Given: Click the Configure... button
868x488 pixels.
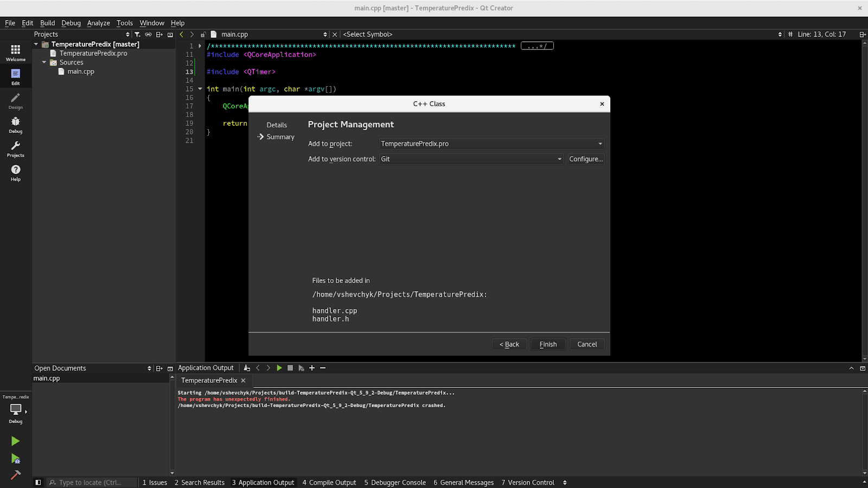Looking at the screenshot, I should pos(586,159).
